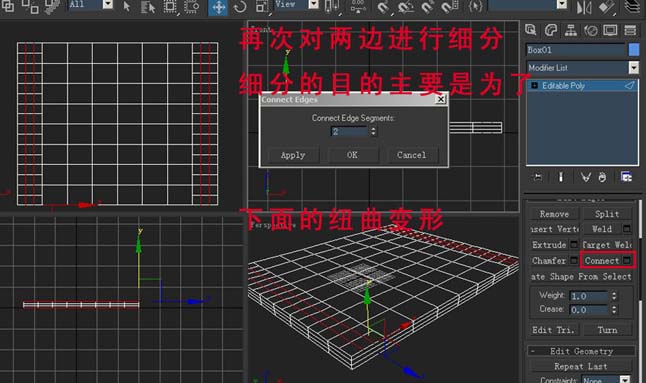Open Chamfer settings box beside Chamfer

pyautogui.click(x=574, y=260)
